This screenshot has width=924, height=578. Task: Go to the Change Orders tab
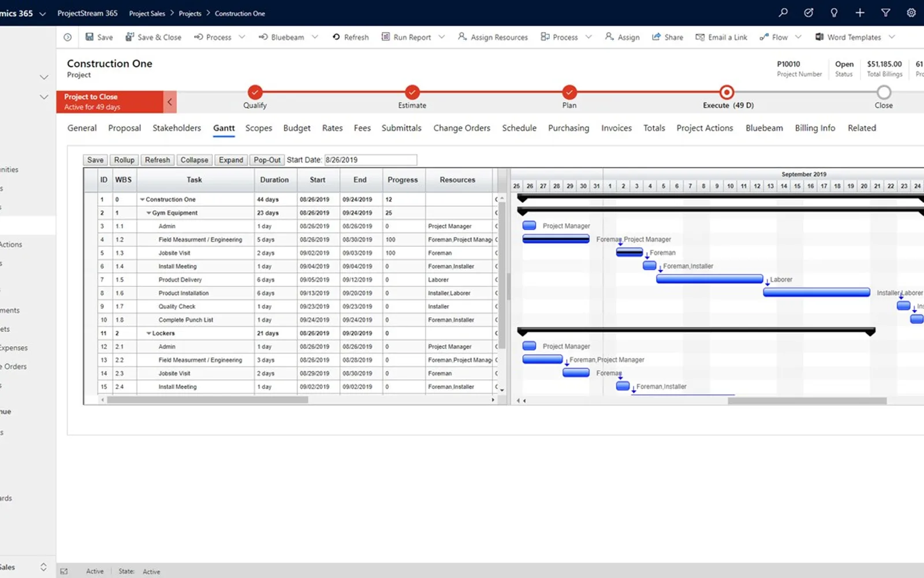(461, 128)
